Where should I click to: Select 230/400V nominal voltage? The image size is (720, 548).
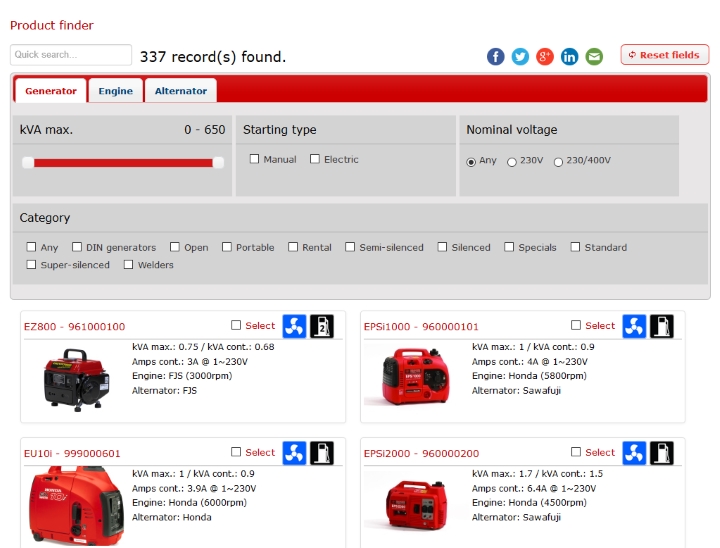pos(558,162)
